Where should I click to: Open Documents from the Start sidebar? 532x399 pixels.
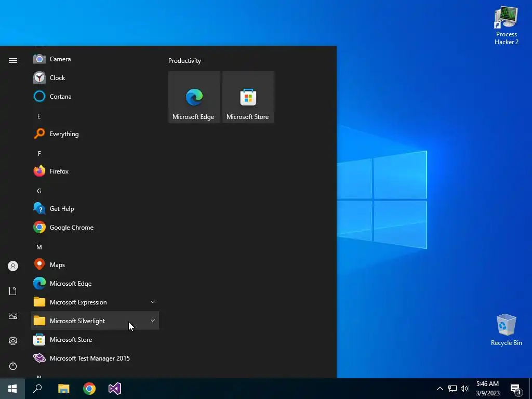tap(13, 291)
